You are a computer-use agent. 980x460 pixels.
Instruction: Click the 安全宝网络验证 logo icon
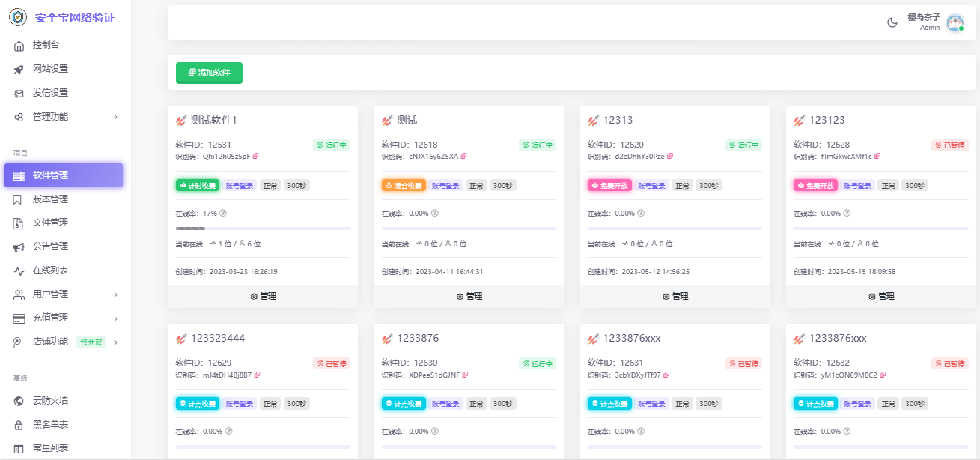[16, 17]
